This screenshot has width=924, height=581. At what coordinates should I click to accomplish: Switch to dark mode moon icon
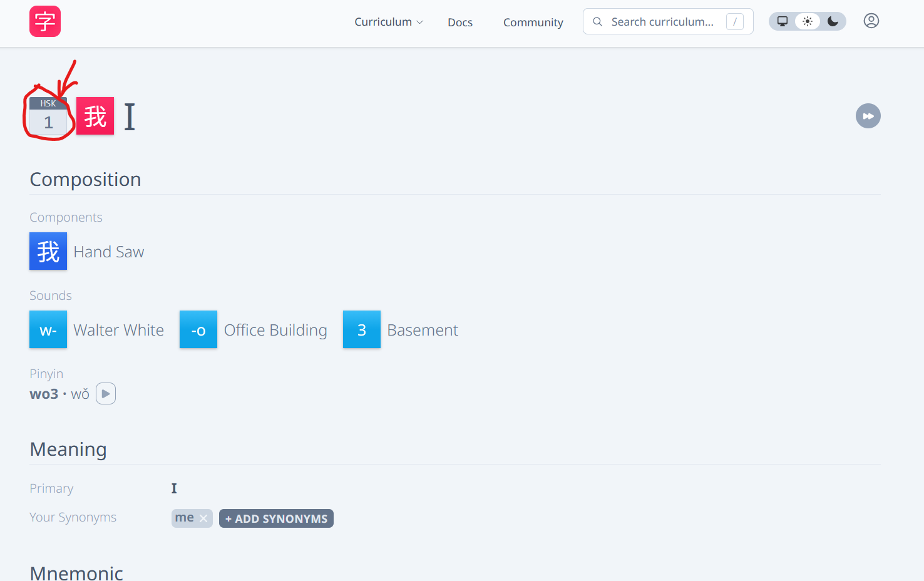coord(833,21)
